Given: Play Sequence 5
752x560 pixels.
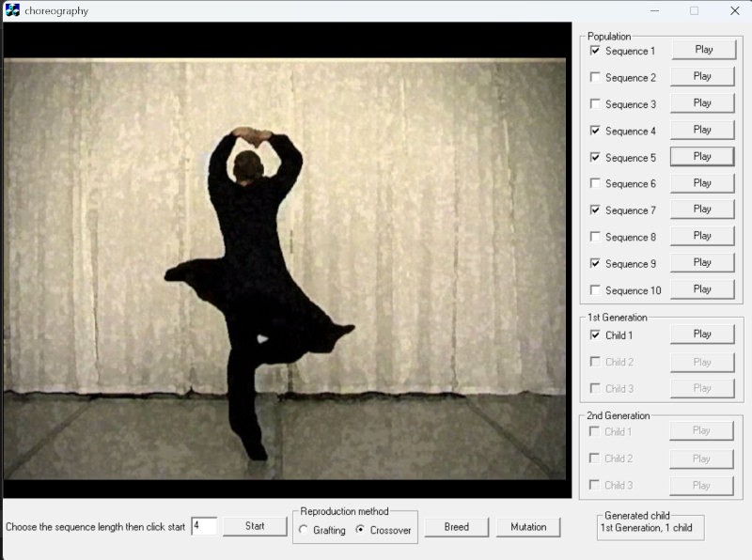Looking at the screenshot, I should tap(701, 157).
